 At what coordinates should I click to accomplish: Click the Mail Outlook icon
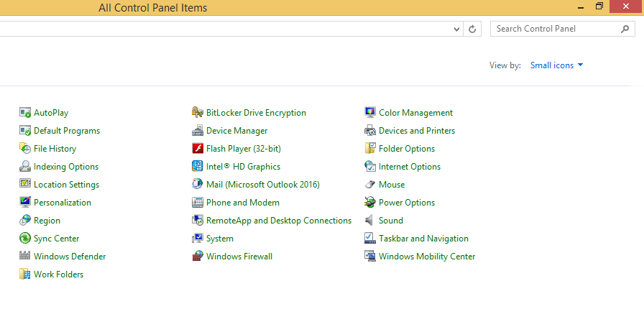tap(198, 185)
